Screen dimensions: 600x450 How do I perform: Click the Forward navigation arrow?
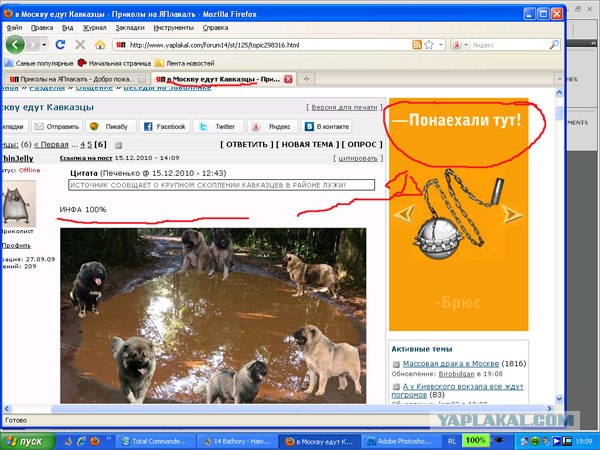click(33, 45)
